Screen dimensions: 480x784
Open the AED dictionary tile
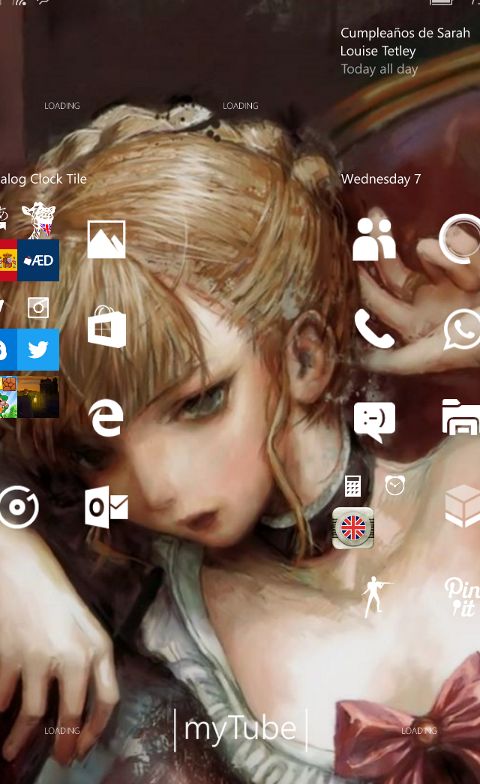38,260
